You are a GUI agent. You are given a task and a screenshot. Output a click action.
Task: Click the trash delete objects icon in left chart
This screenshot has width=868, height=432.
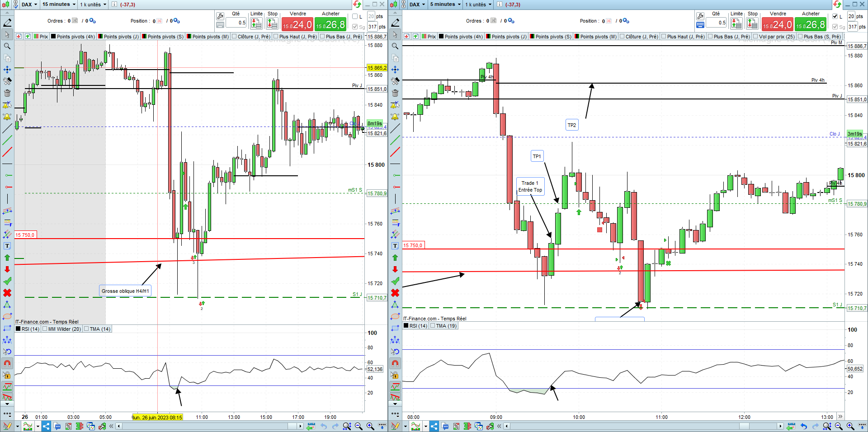(x=7, y=93)
